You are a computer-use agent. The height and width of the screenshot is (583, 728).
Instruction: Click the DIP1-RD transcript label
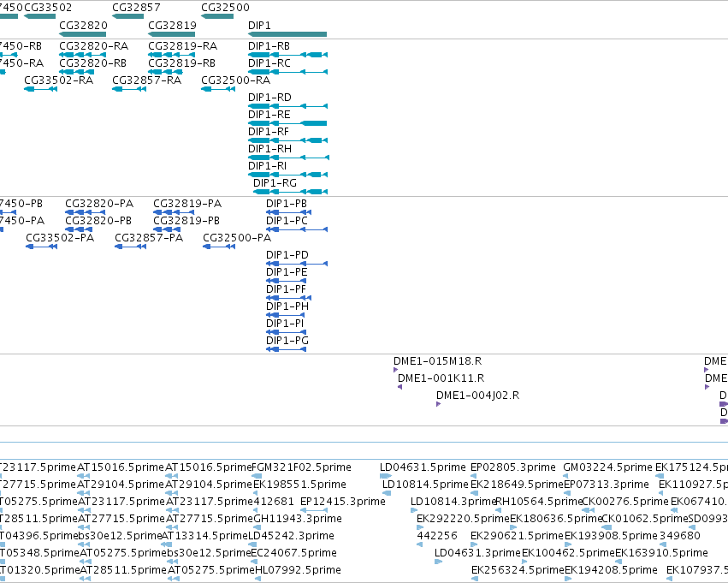click(x=269, y=98)
